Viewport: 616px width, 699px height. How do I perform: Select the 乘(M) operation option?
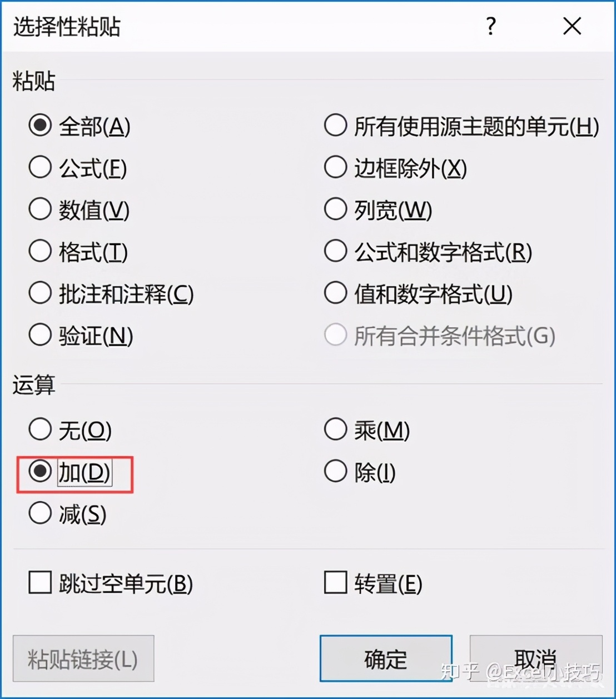coord(335,428)
